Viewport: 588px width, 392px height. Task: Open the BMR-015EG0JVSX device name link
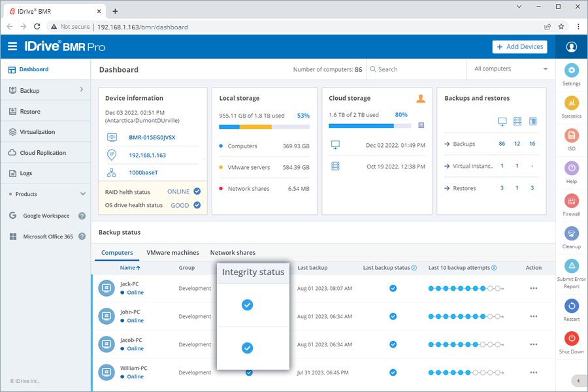pyautogui.click(x=152, y=137)
